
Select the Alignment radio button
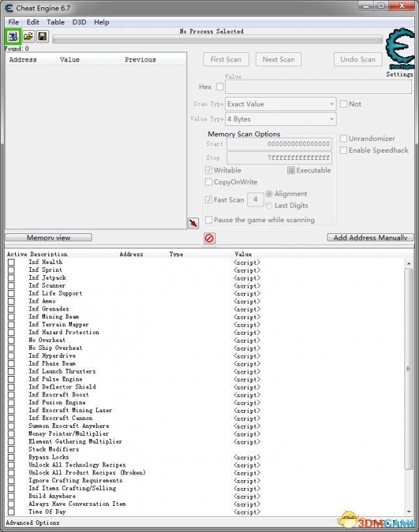(x=269, y=194)
